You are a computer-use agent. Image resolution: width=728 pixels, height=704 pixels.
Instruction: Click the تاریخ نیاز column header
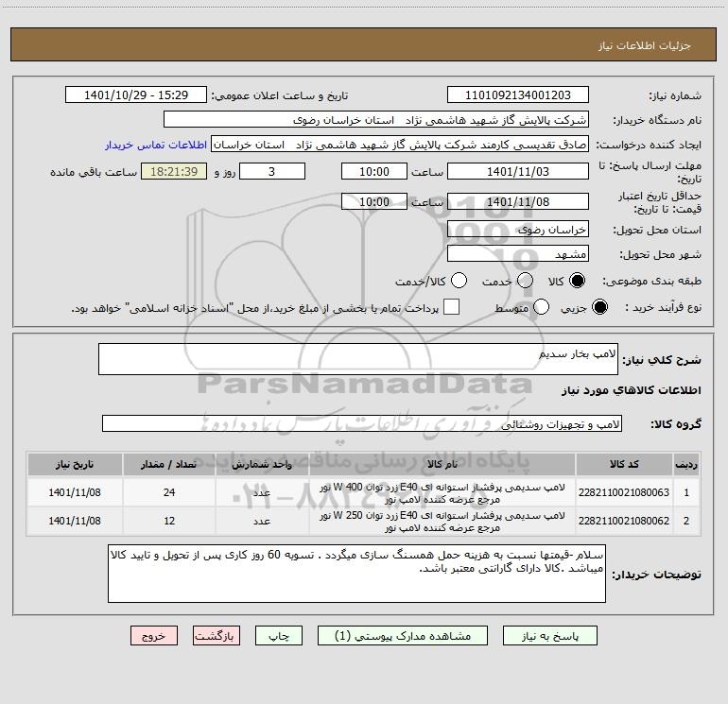pyautogui.click(x=75, y=464)
